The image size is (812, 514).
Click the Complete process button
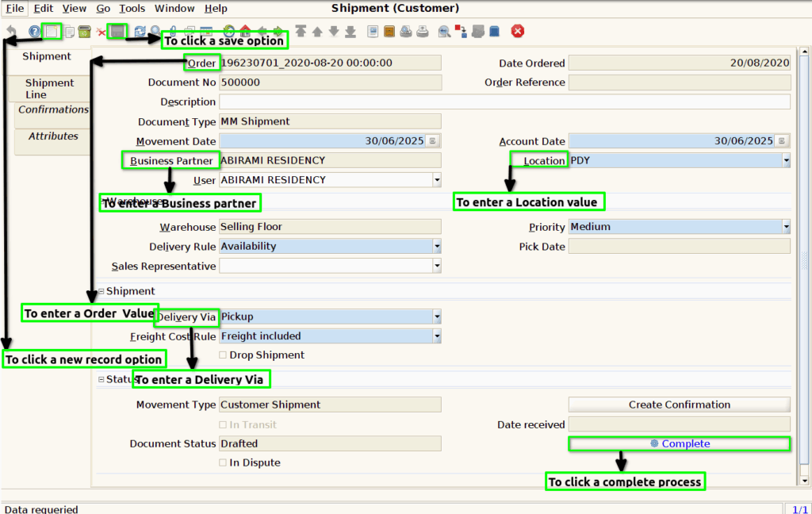click(680, 443)
